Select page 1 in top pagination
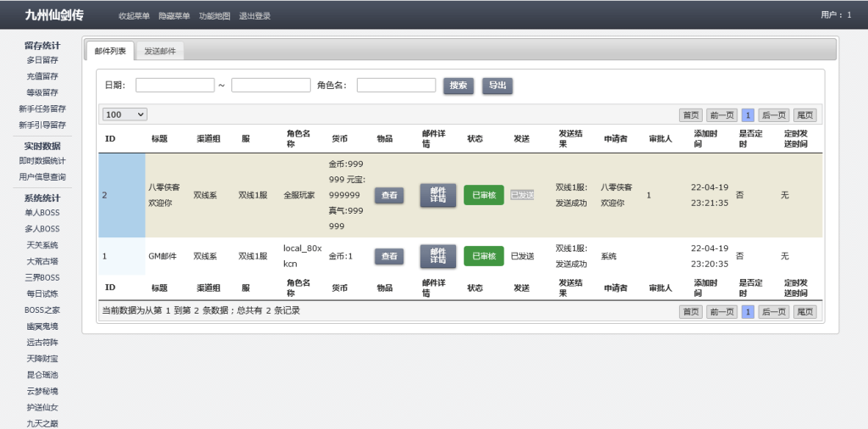Image resolution: width=868 pixels, height=429 pixels. coord(748,115)
